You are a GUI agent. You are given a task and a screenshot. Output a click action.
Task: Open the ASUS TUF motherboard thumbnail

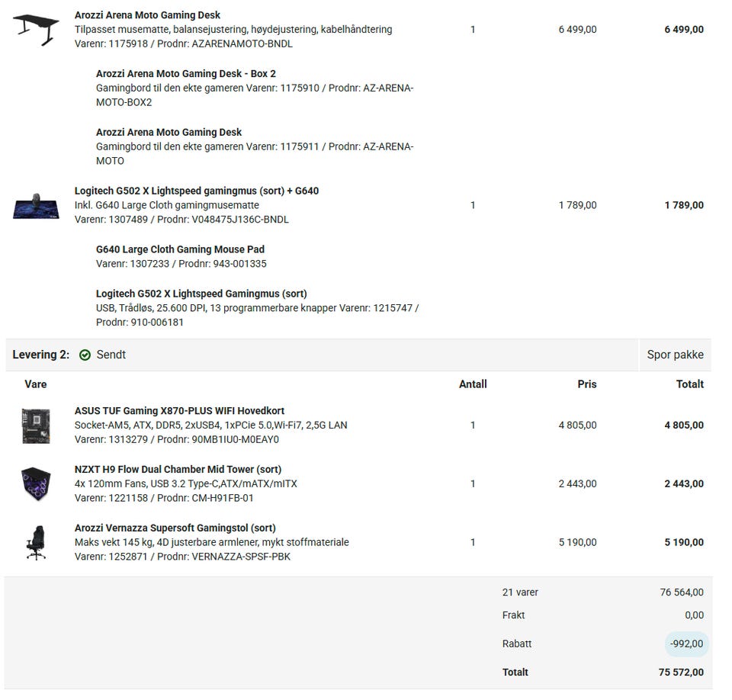36,425
